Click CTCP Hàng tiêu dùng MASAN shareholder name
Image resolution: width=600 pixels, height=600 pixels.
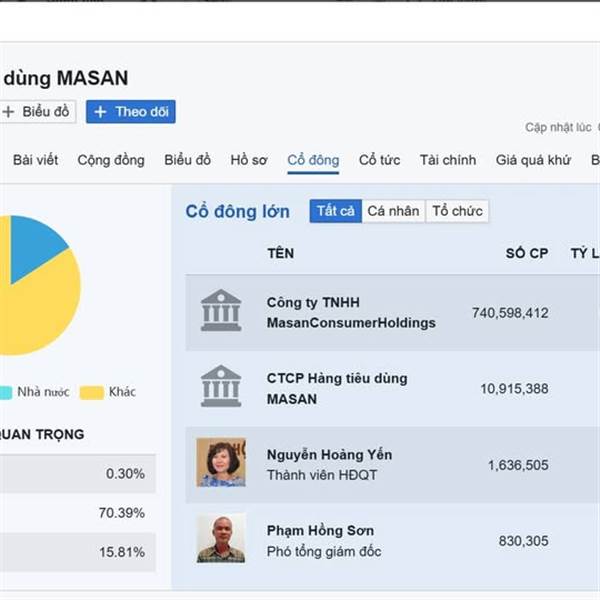pos(337,388)
